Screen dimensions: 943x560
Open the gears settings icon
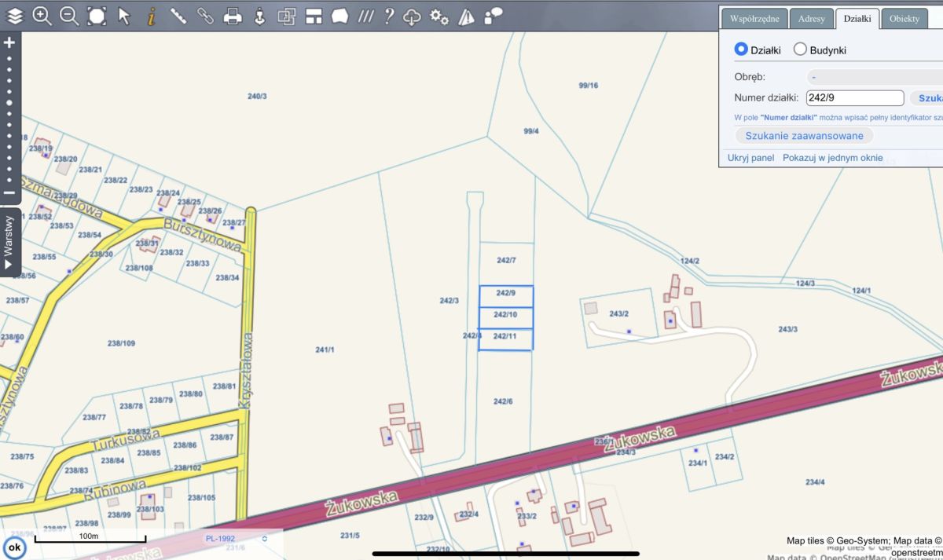tap(439, 16)
